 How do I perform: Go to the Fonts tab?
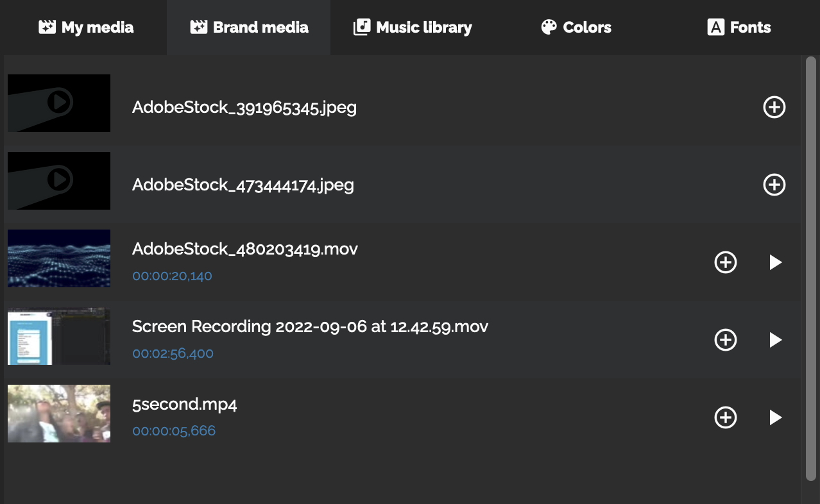pos(739,28)
